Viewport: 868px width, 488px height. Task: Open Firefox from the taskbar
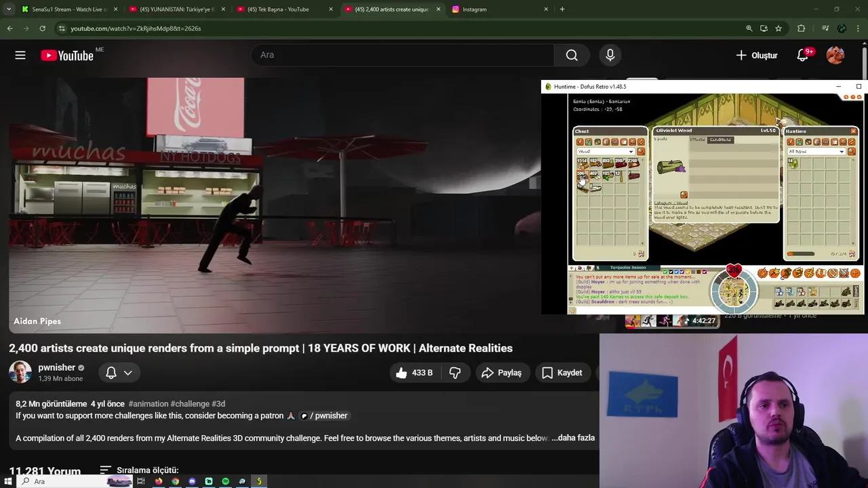pyautogui.click(x=158, y=481)
